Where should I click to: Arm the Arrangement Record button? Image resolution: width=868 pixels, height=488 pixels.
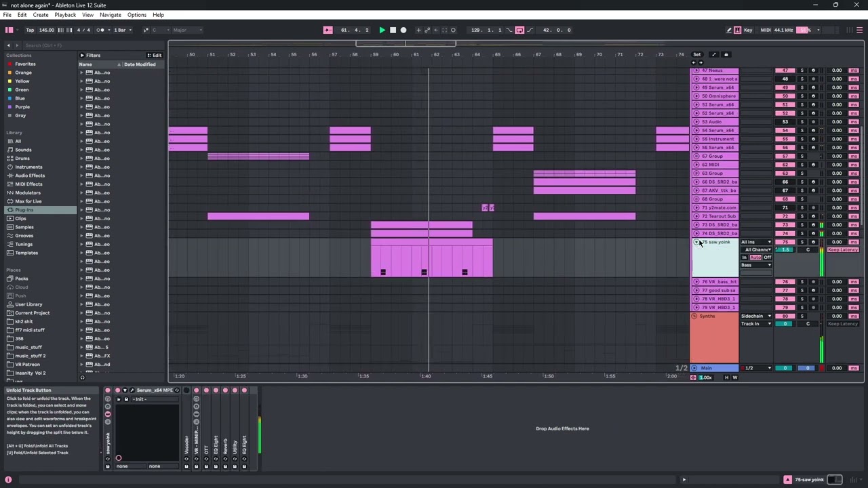(403, 30)
